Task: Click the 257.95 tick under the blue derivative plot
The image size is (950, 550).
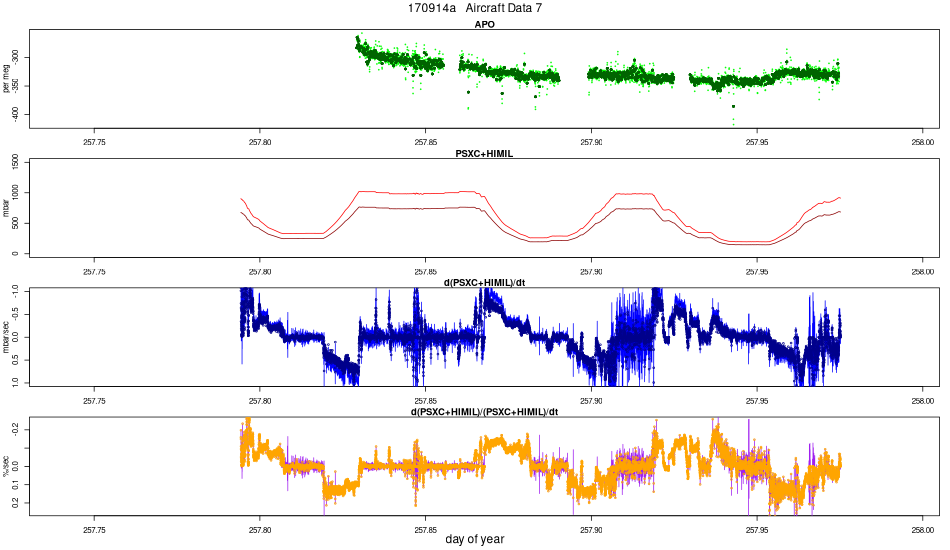Action: pyautogui.click(x=757, y=401)
